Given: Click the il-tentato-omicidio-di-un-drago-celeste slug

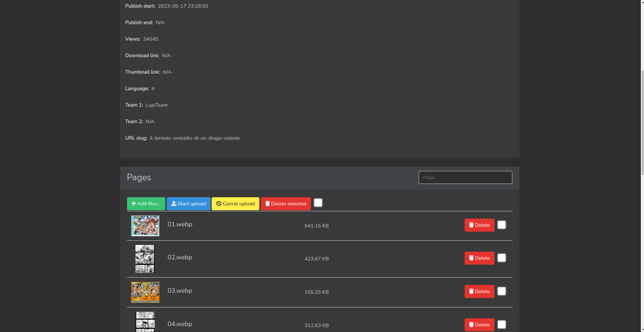Looking at the screenshot, I should pos(195,138).
